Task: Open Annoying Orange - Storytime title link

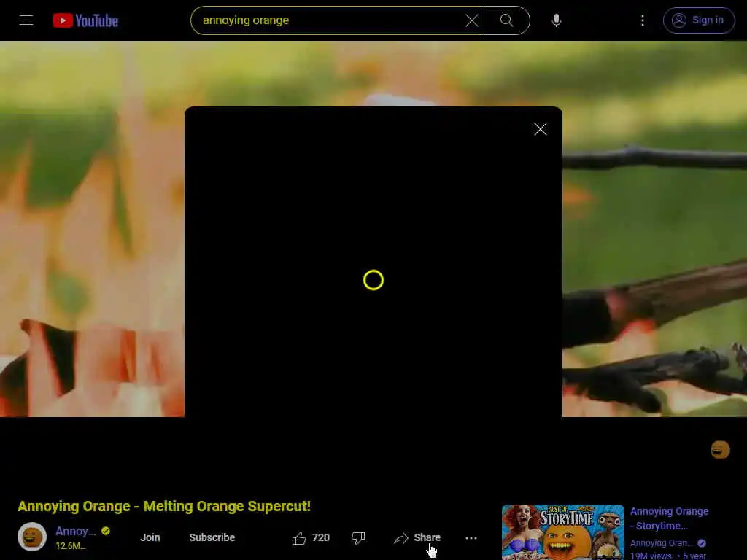Action: tap(669, 518)
